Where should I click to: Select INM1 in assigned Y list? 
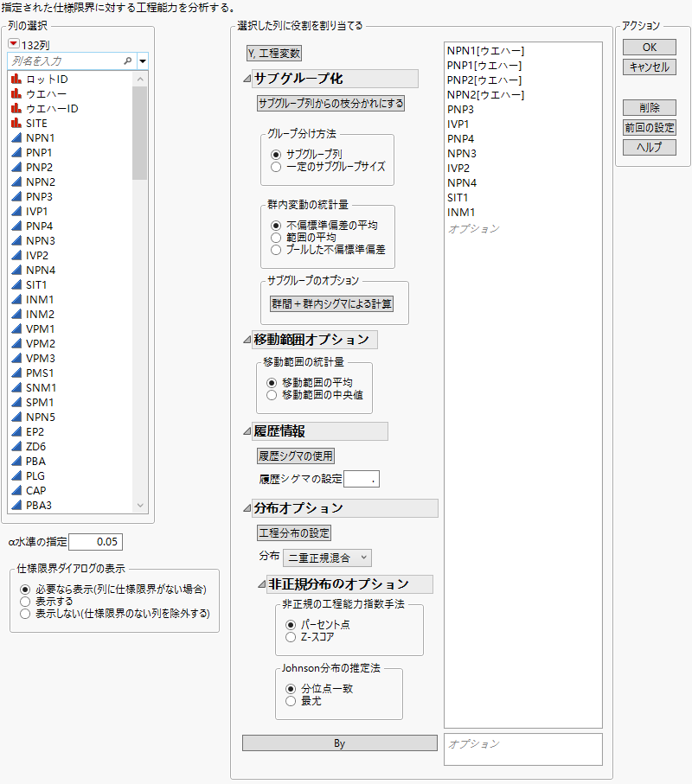point(461,213)
